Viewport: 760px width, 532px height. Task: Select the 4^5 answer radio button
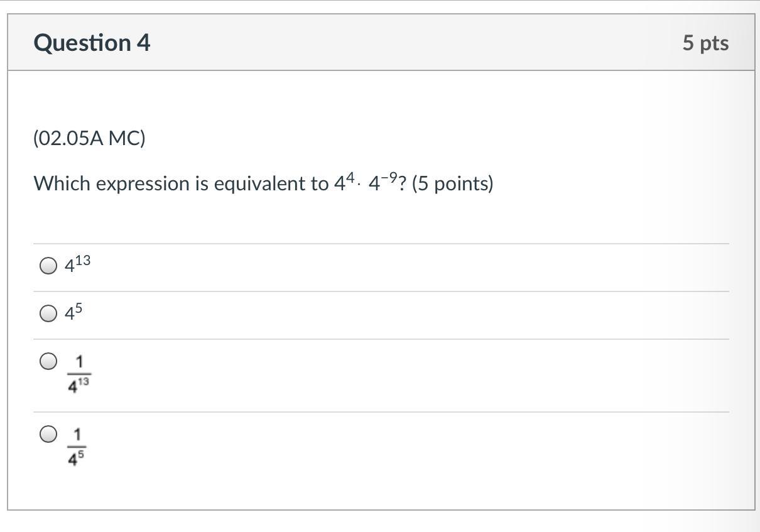point(48,313)
